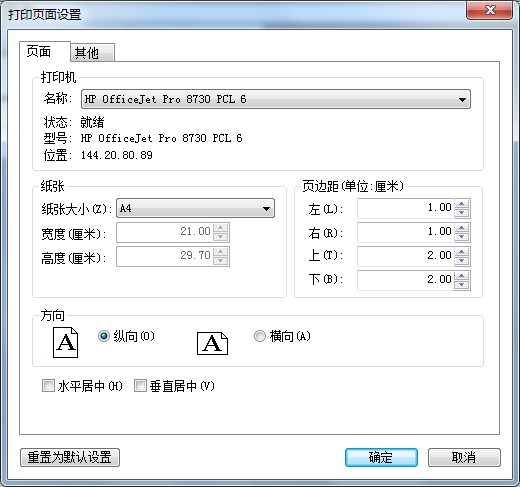Decrease top margin with down arrow
The height and width of the screenshot is (487, 520).
click(462, 261)
